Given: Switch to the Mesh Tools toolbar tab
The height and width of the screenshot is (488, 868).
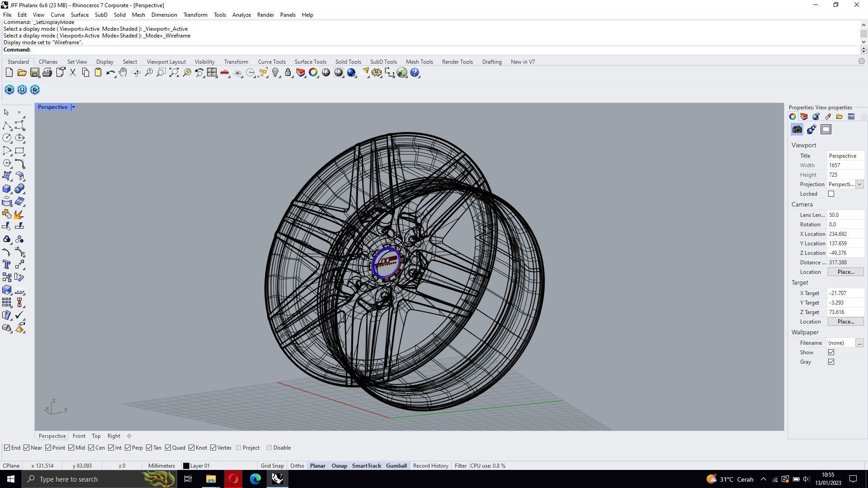Looking at the screenshot, I should pyautogui.click(x=419, y=62).
